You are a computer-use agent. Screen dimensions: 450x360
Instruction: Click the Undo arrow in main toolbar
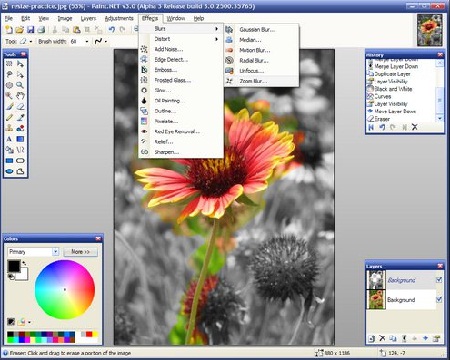112,30
